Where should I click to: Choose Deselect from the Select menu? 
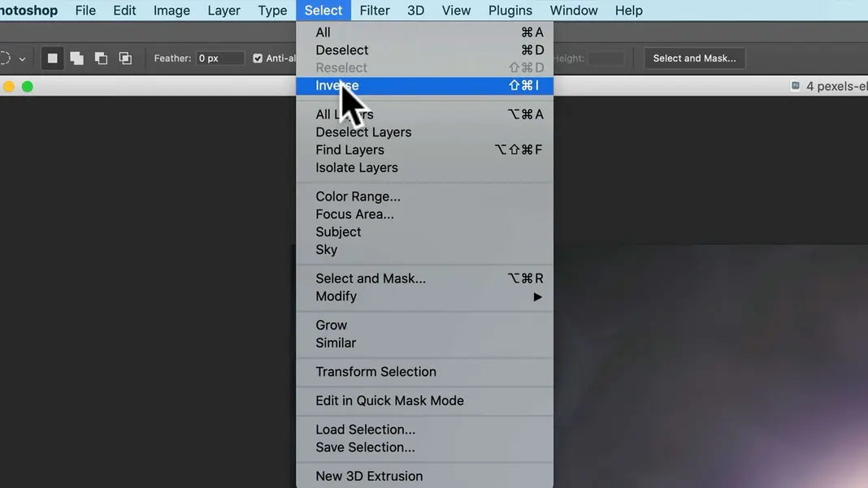pos(424,50)
